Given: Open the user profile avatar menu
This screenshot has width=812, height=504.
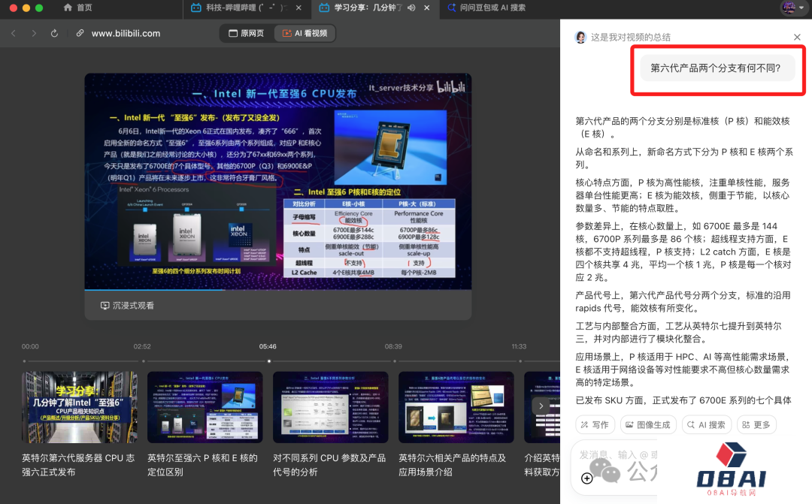Looking at the screenshot, I should click(788, 8).
